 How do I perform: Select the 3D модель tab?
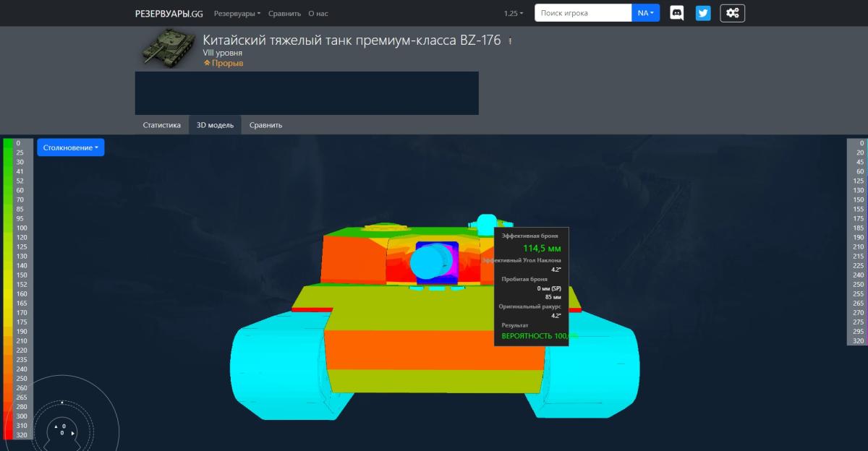[215, 124]
